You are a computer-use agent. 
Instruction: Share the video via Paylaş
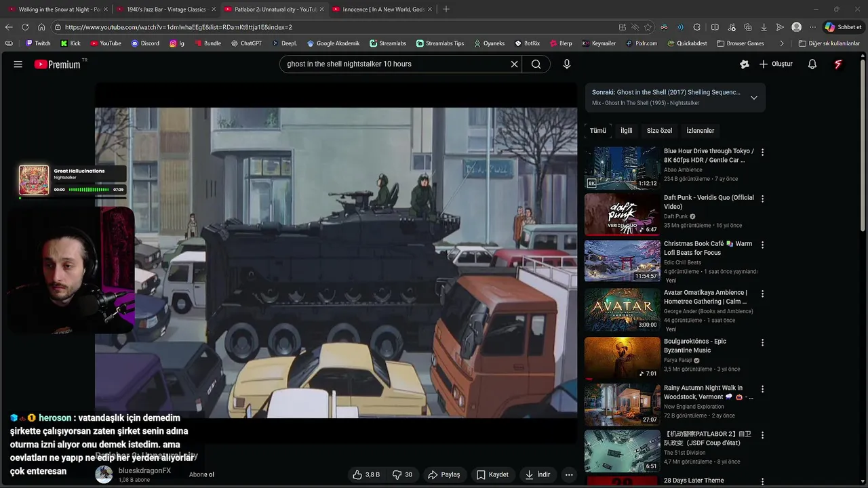pos(443,474)
